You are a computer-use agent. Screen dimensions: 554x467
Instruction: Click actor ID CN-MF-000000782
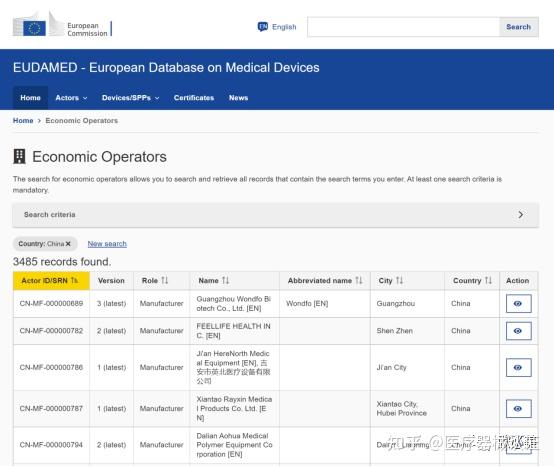point(51,331)
